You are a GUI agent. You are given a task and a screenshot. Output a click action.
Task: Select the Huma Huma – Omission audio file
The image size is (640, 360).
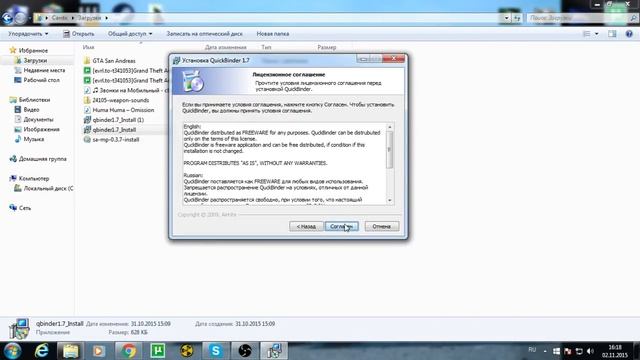[123, 110]
